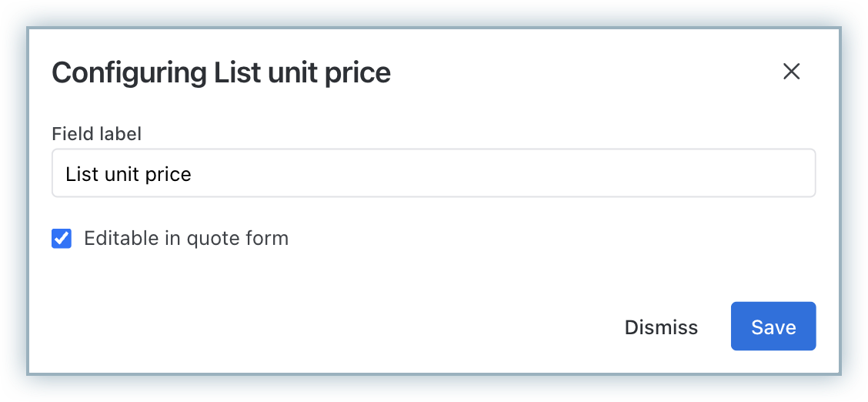The height and width of the screenshot is (402, 868).
Task: Focus the input containing 'List unit price'
Action: (x=432, y=173)
